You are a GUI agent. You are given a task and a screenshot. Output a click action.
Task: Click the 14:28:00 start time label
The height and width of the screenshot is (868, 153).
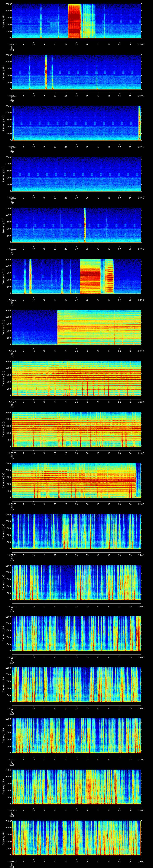click(12, 351)
